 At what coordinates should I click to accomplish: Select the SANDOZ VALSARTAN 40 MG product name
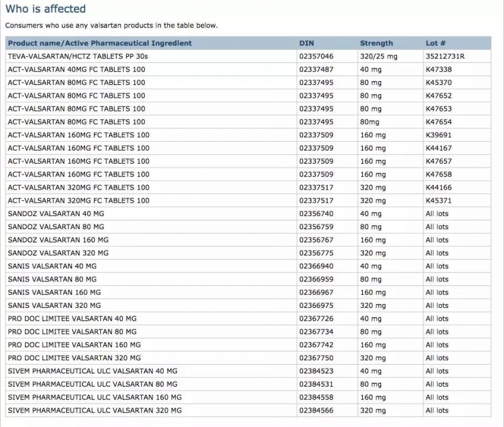coord(56,214)
